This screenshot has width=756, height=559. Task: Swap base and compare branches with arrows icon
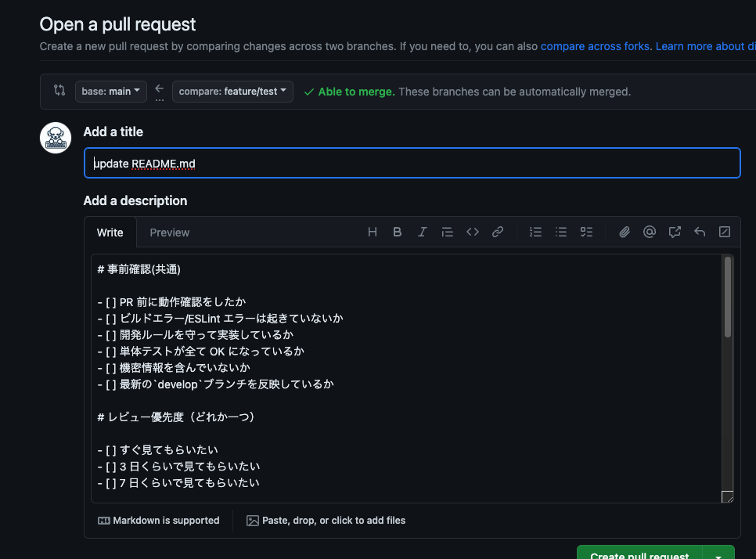point(59,90)
